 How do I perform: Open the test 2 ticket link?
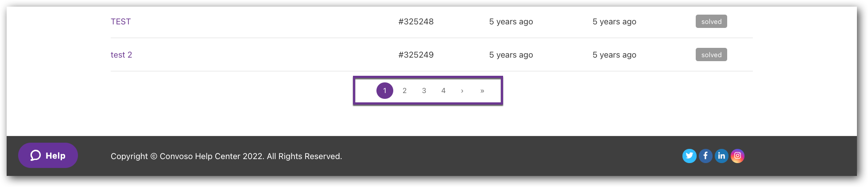[121, 55]
